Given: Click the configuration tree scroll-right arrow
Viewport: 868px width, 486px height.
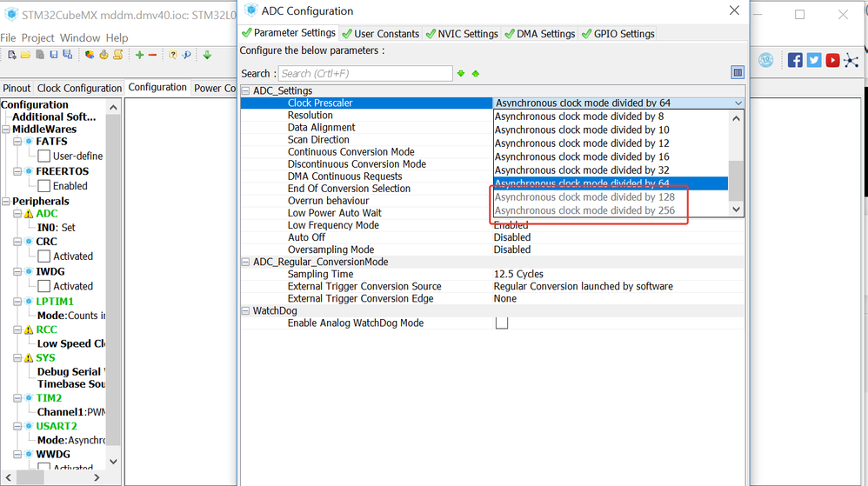Looking at the screenshot, I should tap(97, 477).
